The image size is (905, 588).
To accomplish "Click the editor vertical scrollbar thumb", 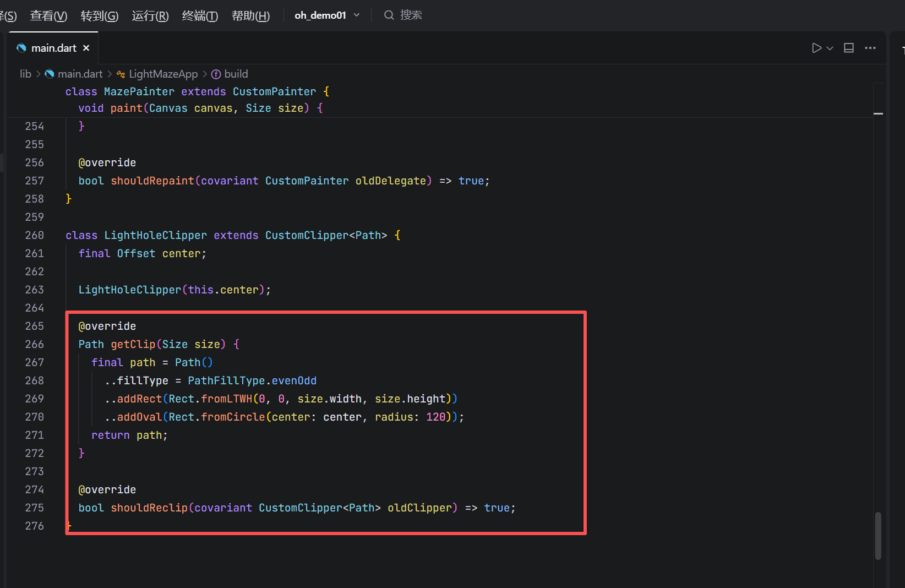I will point(878,536).
